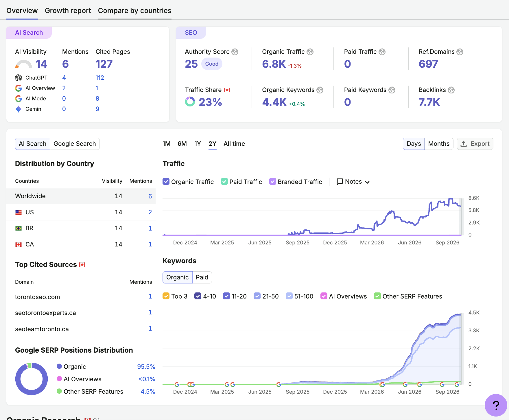
Task: Click the torontoseo.com domain
Action: click(x=38, y=297)
